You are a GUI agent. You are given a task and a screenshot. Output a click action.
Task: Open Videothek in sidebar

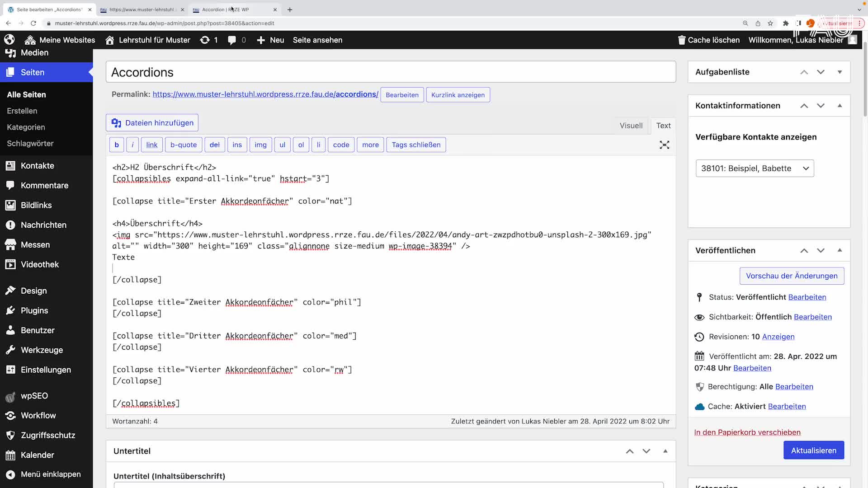(x=39, y=264)
